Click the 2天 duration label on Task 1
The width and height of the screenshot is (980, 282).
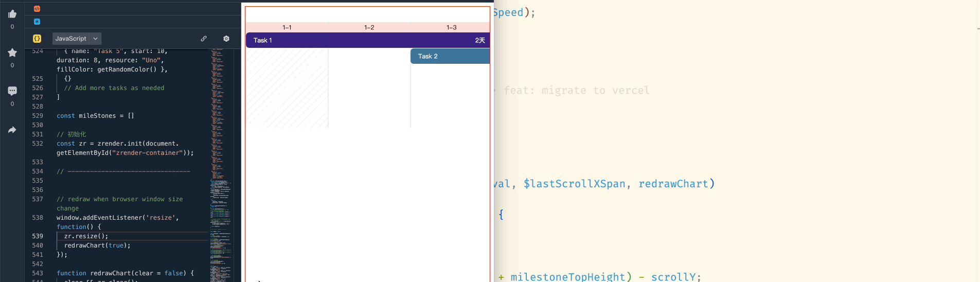[x=480, y=40]
